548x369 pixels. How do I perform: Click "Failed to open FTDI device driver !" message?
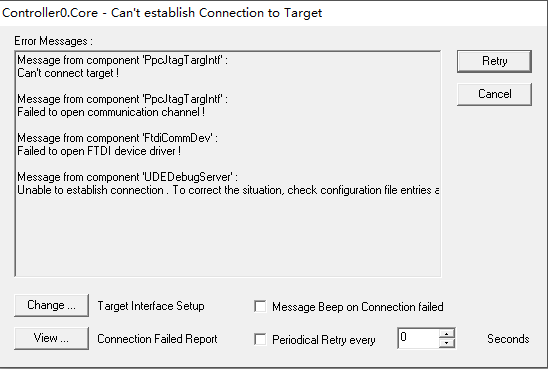[99, 151]
